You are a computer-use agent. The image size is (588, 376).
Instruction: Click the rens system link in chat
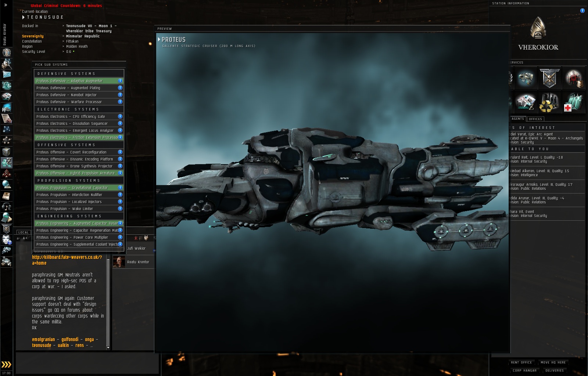tap(80, 345)
